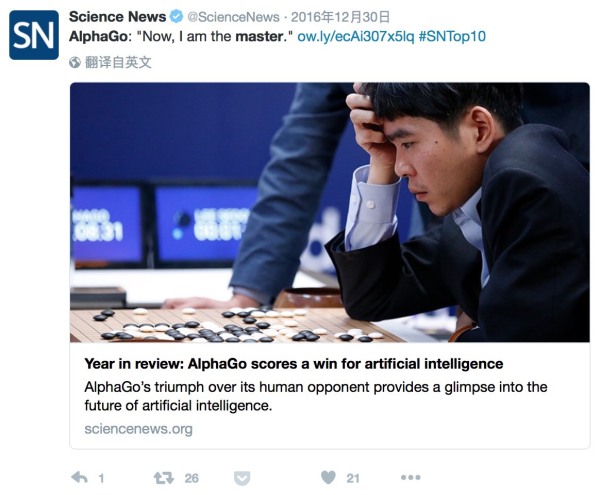
Task: Save tweet with Pocket icon
Action: [x=242, y=478]
